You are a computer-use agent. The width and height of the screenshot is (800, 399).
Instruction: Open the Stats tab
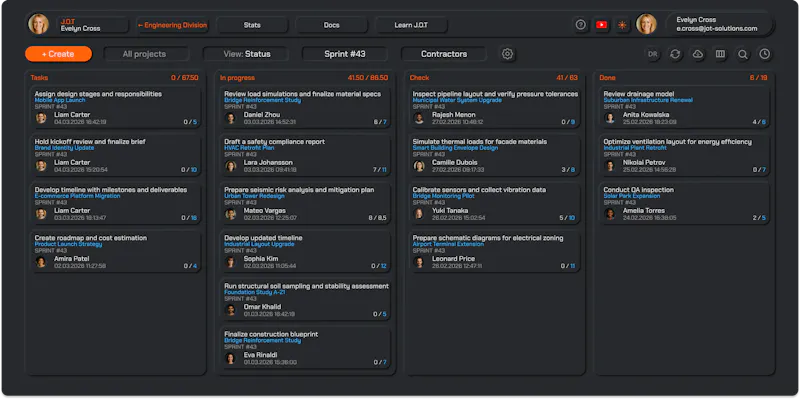(252, 25)
